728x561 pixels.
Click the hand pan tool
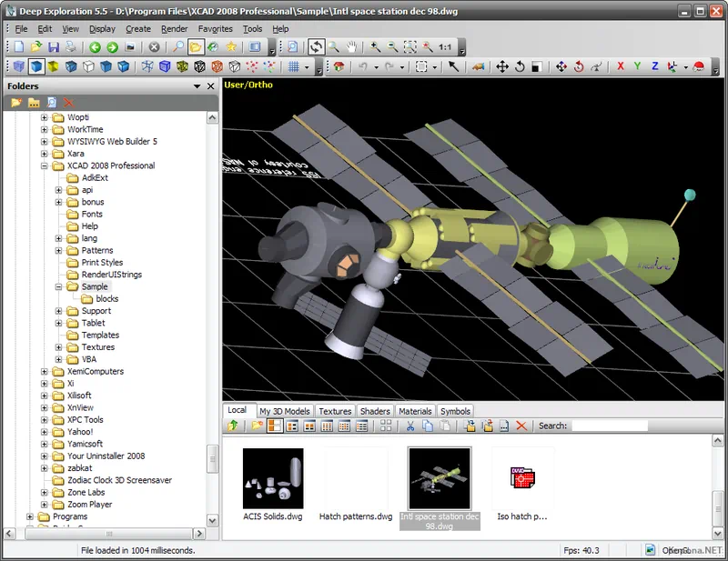tap(351, 47)
